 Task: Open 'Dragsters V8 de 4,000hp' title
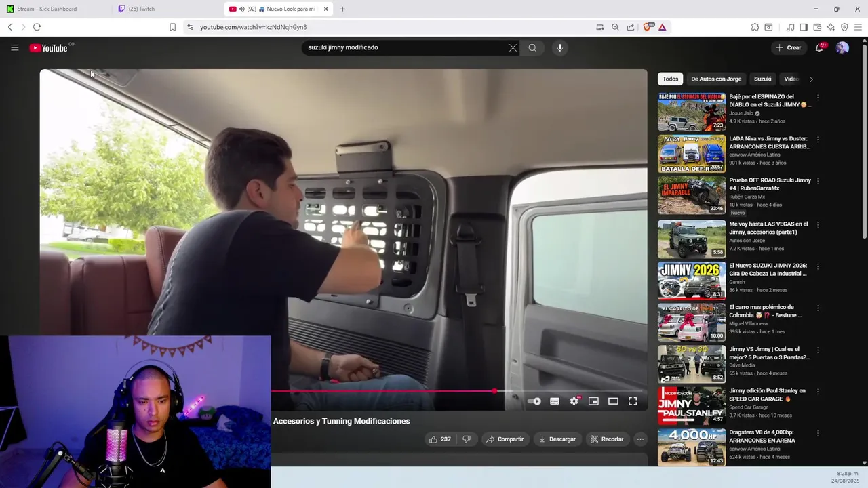click(x=762, y=436)
